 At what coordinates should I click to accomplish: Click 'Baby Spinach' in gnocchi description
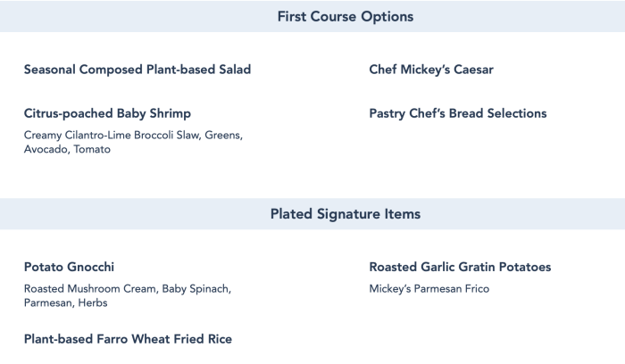click(196, 289)
